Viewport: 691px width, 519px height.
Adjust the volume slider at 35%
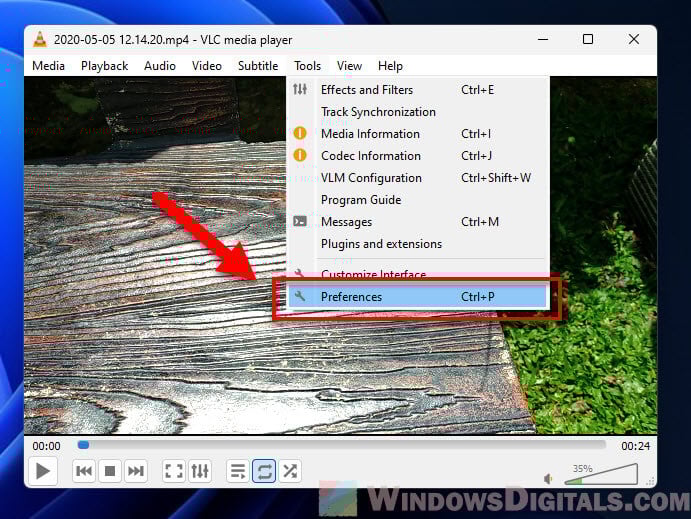click(602, 475)
